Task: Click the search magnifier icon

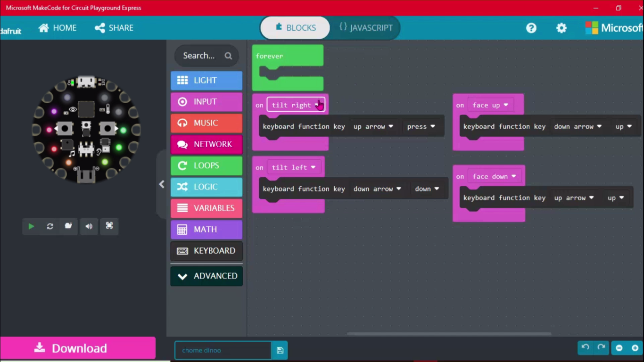Action: pos(229,56)
